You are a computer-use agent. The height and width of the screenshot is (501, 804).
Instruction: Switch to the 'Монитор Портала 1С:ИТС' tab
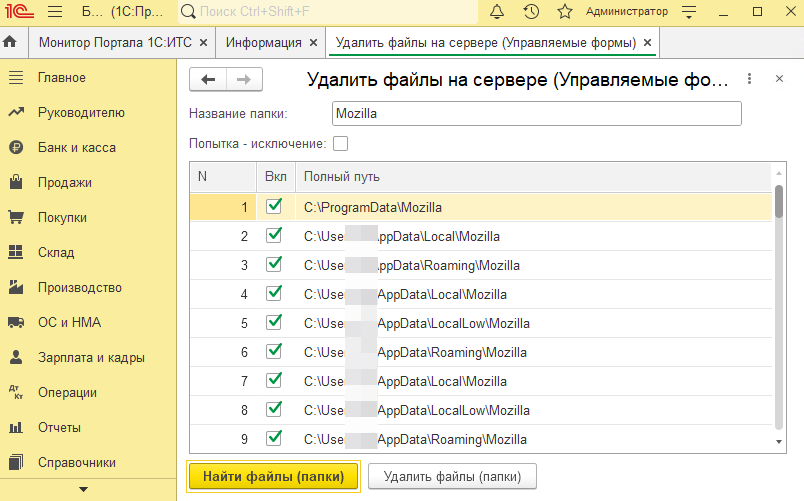[116, 43]
